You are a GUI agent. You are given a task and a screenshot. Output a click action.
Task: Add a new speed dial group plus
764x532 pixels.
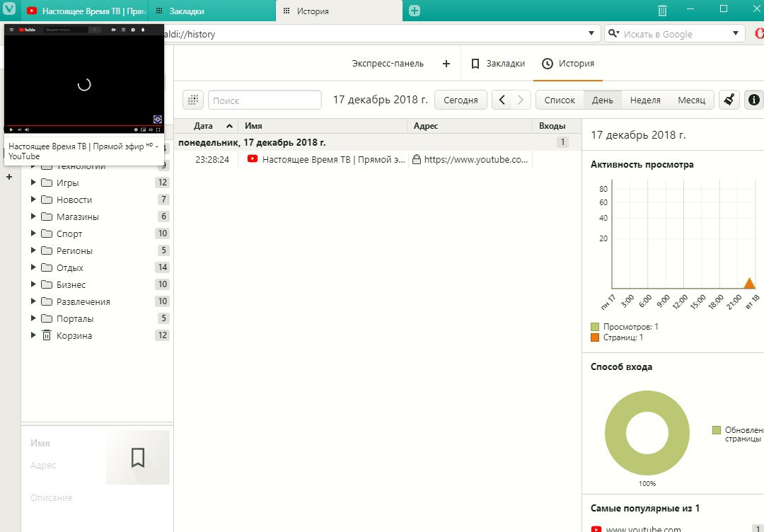(x=446, y=64)
